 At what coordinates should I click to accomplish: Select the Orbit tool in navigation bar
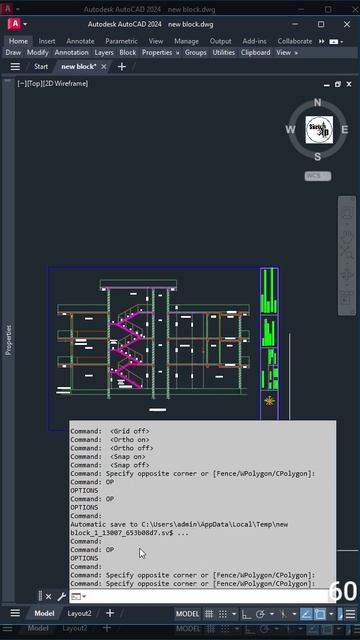point(347,276)
